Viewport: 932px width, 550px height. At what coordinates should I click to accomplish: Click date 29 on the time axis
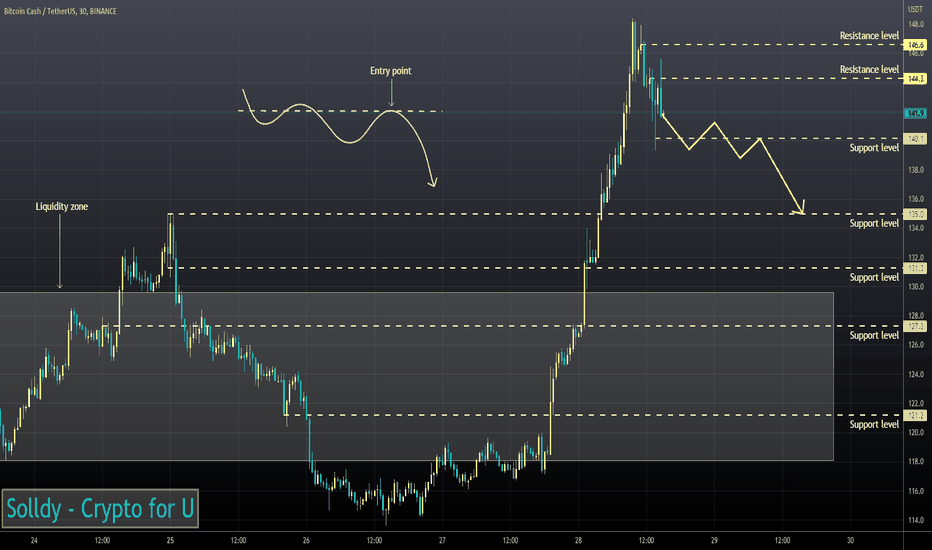[714, 540]
